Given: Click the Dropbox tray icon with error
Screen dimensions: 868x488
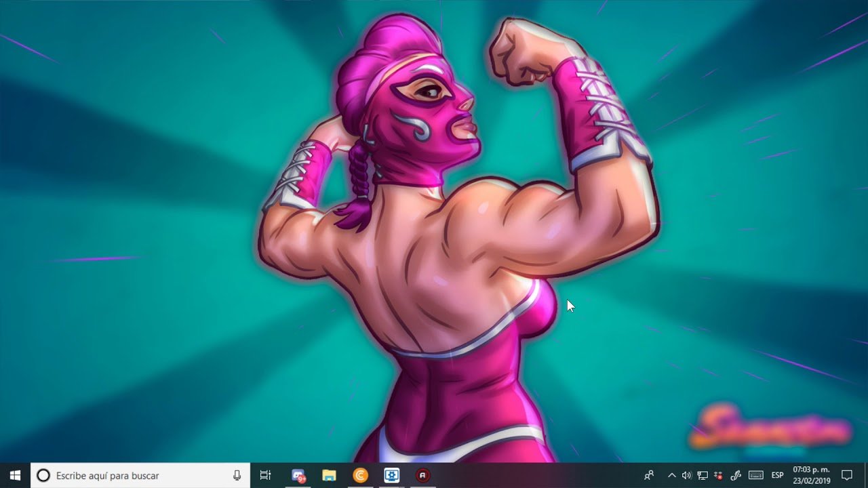Looking at the screenshot, I should (x=719, y=476).
